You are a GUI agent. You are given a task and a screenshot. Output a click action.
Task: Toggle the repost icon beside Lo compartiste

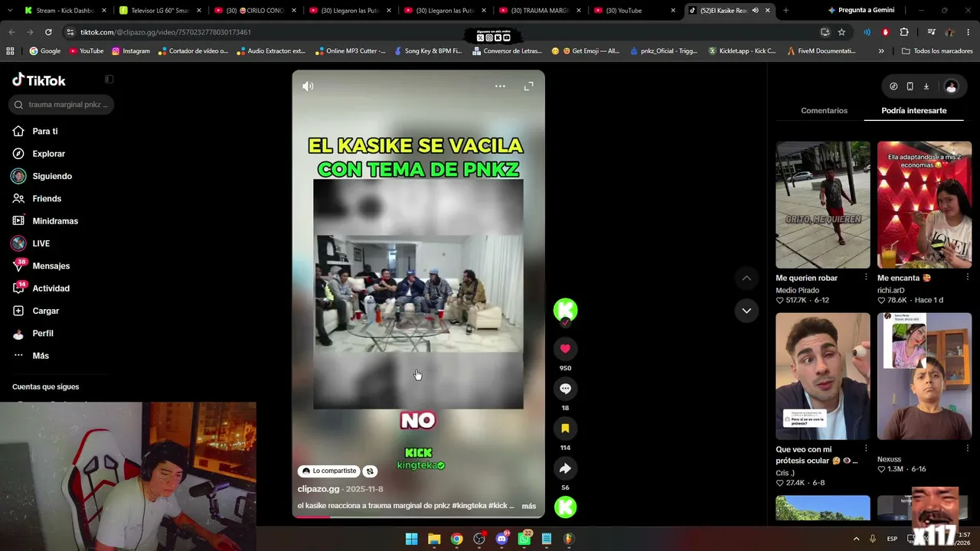(x=370, y=471)
